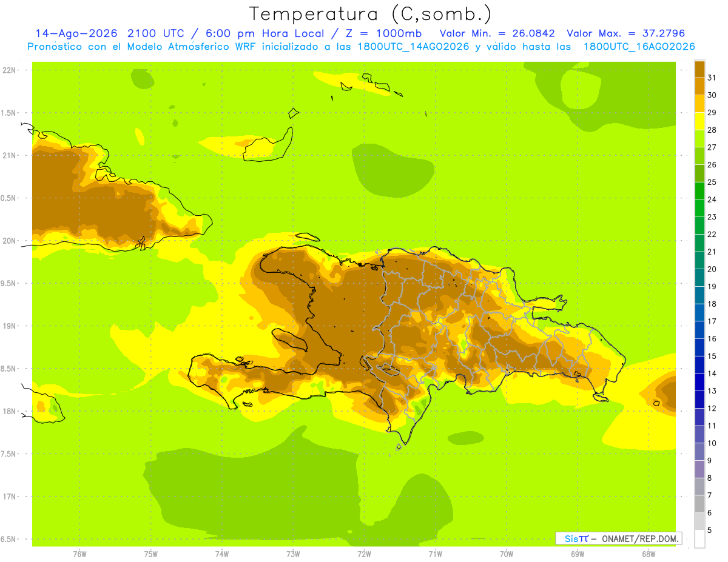Pick the color bar swatch between 30 and 31
Viewport: 728px width, 562px height.
point(699,86)
